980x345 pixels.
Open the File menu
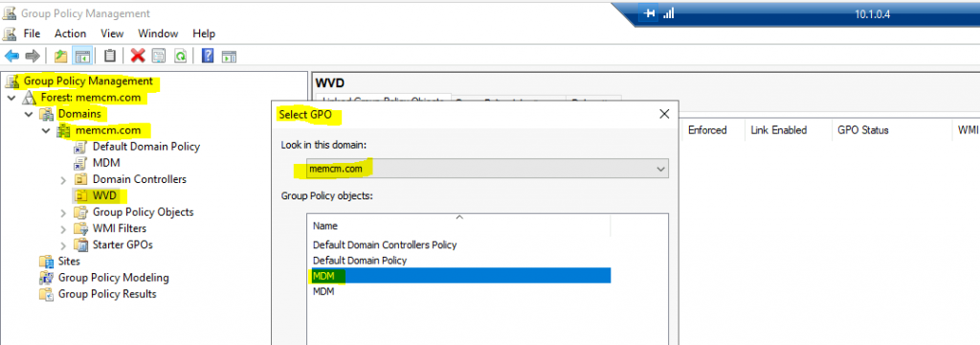pos(32,34)
